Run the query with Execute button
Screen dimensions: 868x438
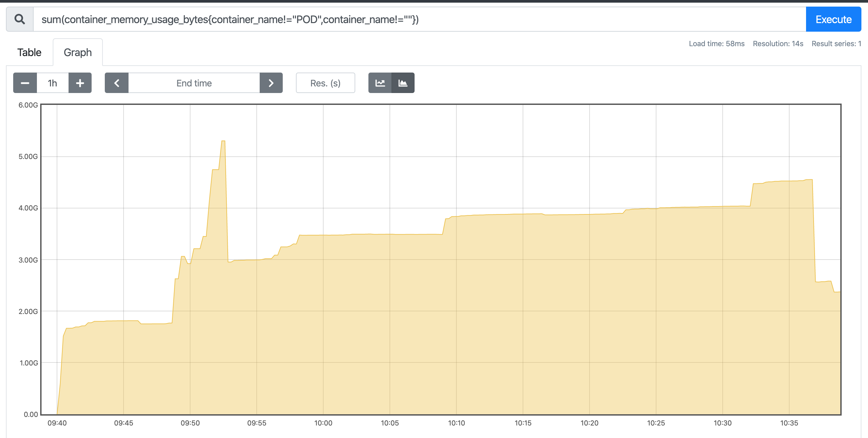[833, 19]
